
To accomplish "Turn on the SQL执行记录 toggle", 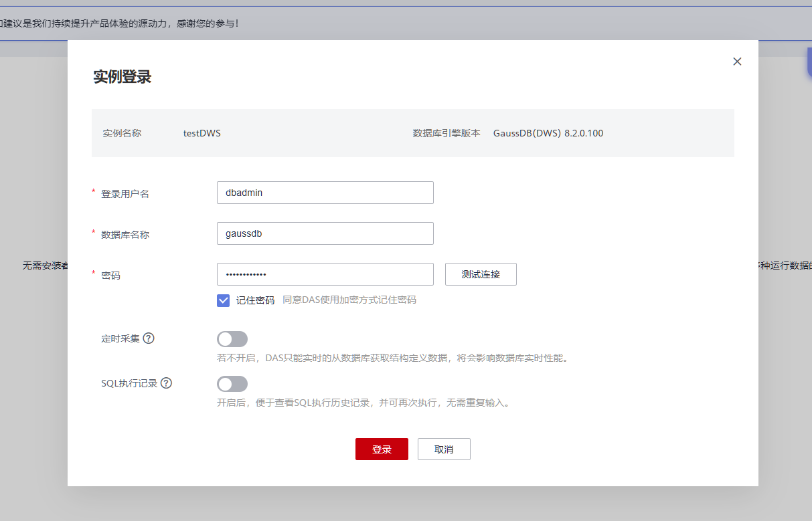I will click(x=232, y=384).
